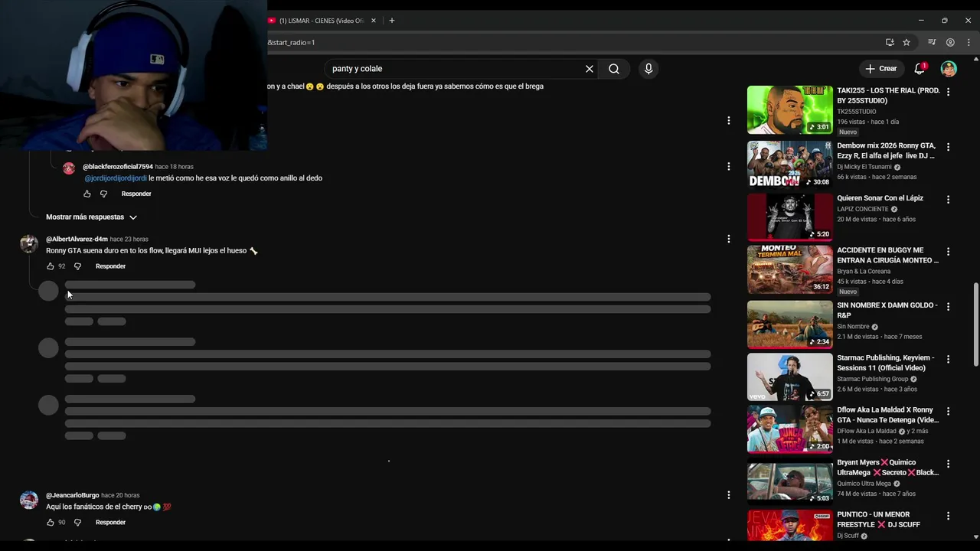Open the Bryan & La Coreana channel name
The image size is (980, 551).
[x=864, y=271]
